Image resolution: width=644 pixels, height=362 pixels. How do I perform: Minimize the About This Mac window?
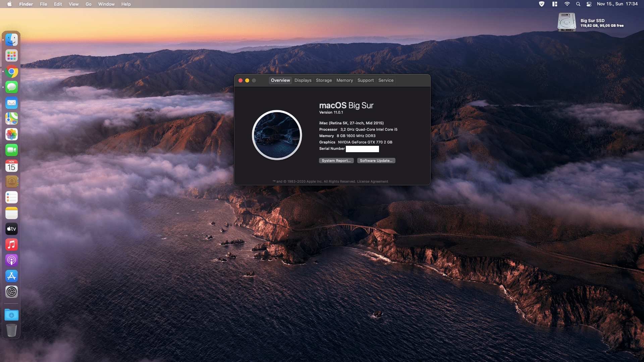coord(247,80)
